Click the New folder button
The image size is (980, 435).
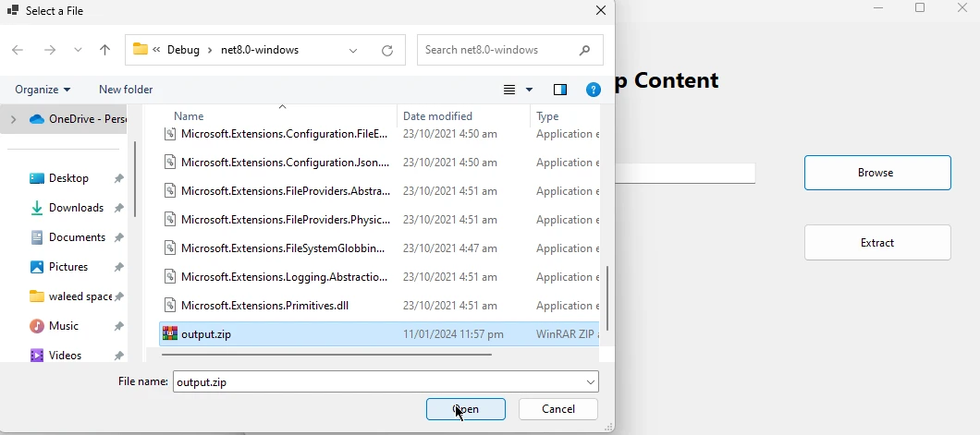coord(126,90)
